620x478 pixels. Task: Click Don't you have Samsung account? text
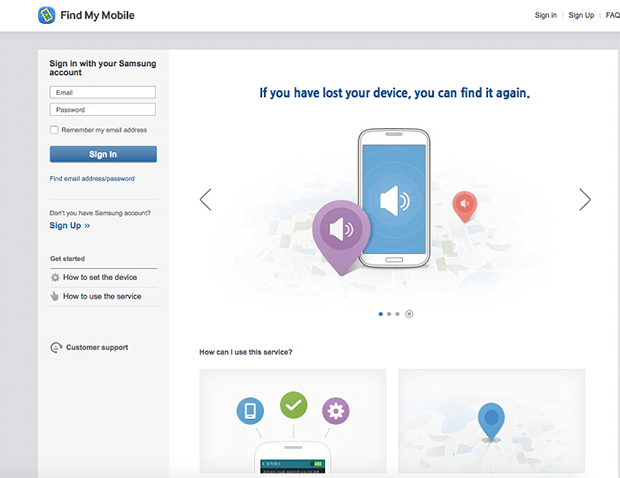point(100,213)
